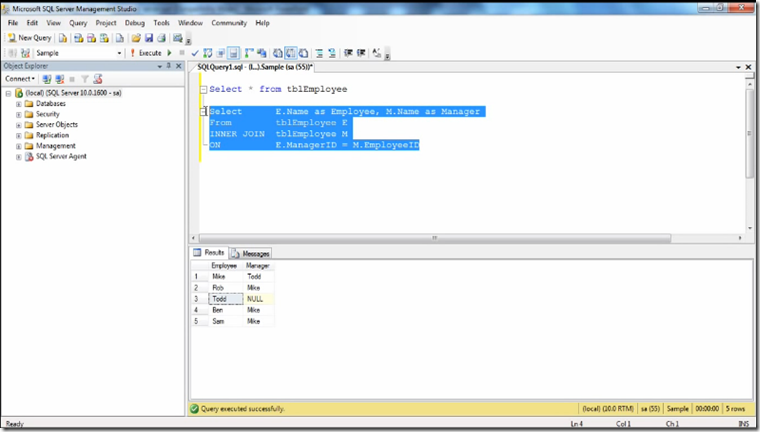Click the Object Explorer filter icon

pyautogui.click(x=85, y=79)
